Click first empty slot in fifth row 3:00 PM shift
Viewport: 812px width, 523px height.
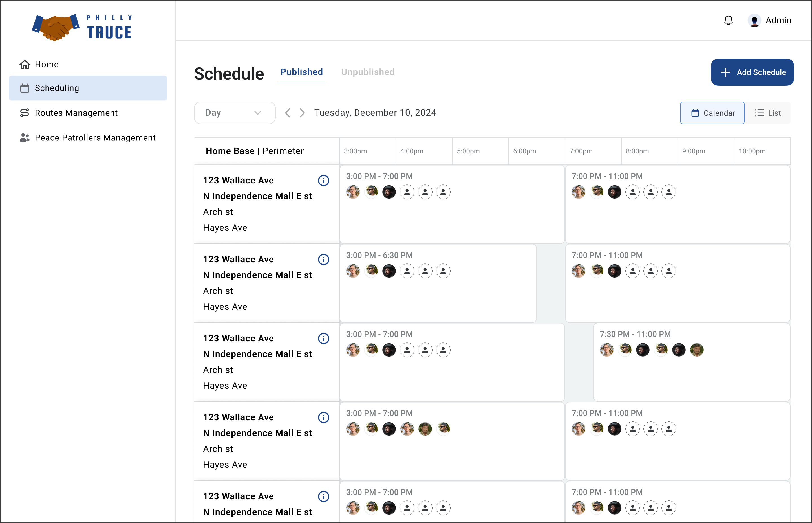click(407, 508)
